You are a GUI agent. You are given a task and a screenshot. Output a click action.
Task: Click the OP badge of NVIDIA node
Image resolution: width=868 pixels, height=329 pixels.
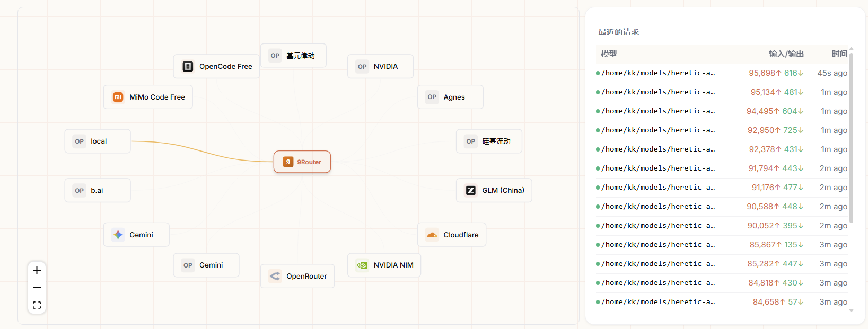tap(362, 66)
